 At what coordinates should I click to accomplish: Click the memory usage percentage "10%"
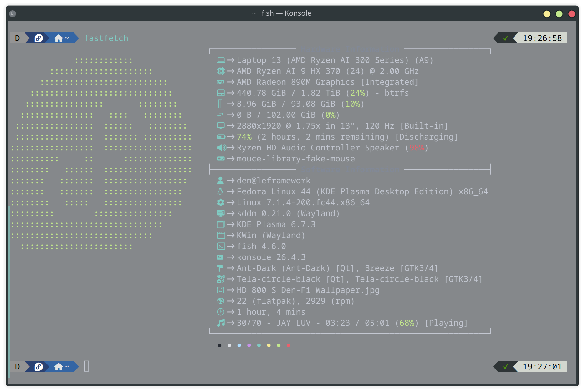[x=352, y=104]
